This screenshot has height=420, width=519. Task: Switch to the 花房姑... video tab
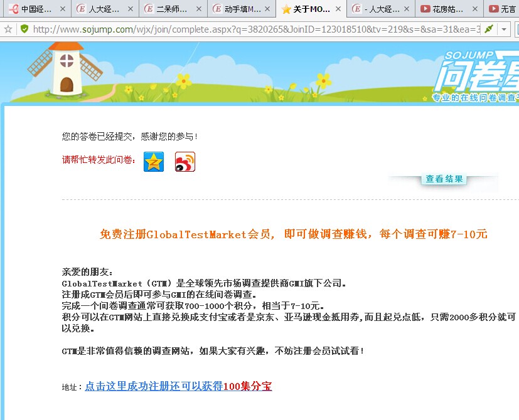point(448,9)
